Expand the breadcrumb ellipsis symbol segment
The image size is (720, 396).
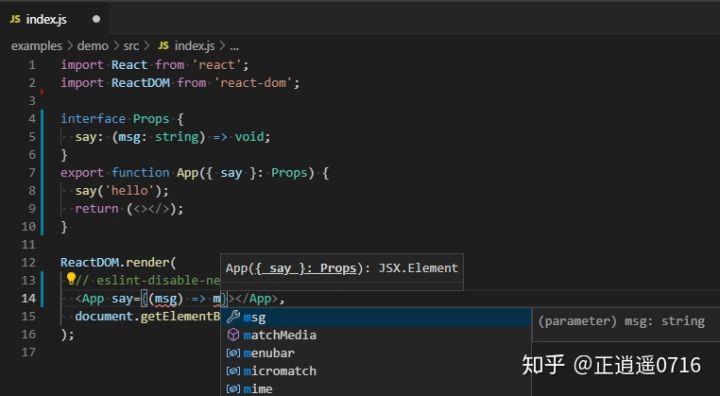tap(234, 46)
